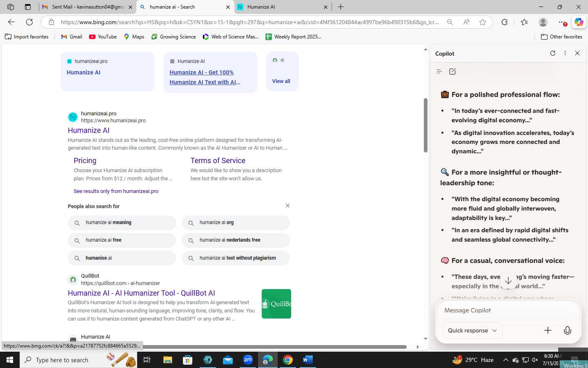The height and width of the screenshot is (368, 588).
Task: Open Google Chrome from the taskbar
Action: click(x=288, y=360)
